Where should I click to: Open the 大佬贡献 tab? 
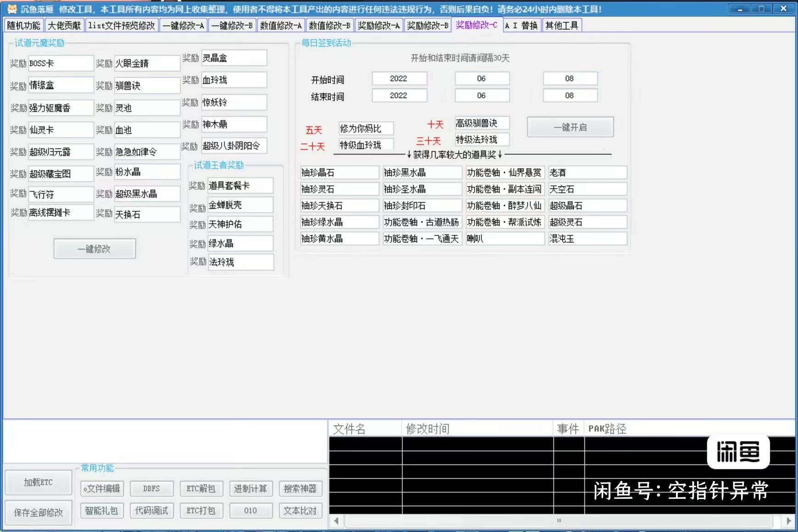coord(64,26)
